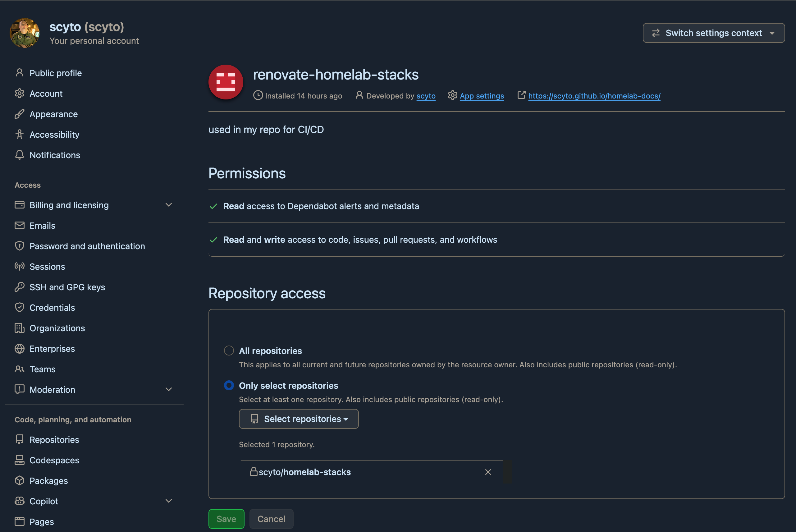This screenshot has height=532, width=796.
Task: Click the 'Selected 1 repository.' text
Action: point(277,444)
